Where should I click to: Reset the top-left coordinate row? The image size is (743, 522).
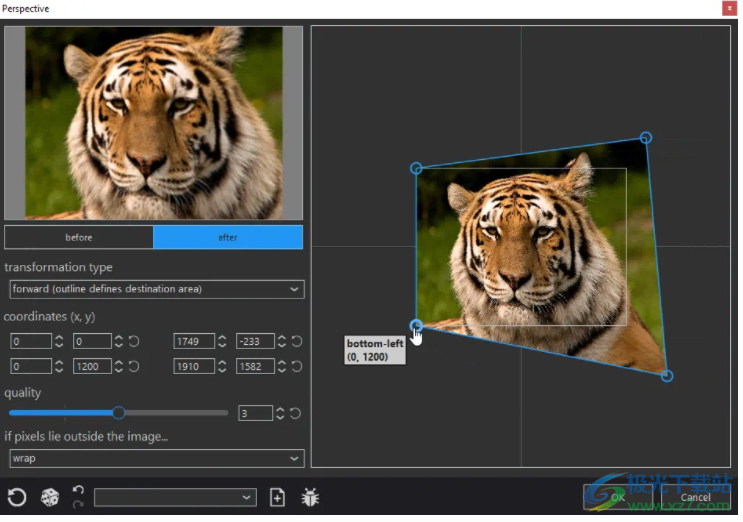pyautogui.click(x=134, y=341)
